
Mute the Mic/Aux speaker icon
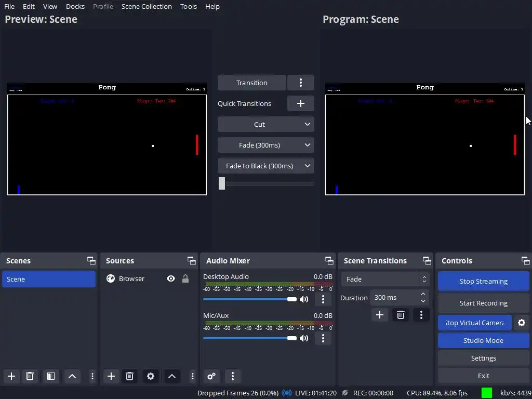click(304, 338)
